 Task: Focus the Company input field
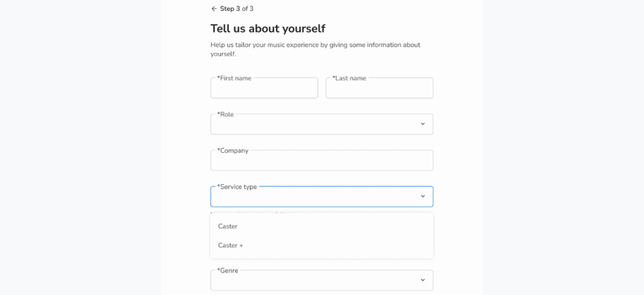321,161
